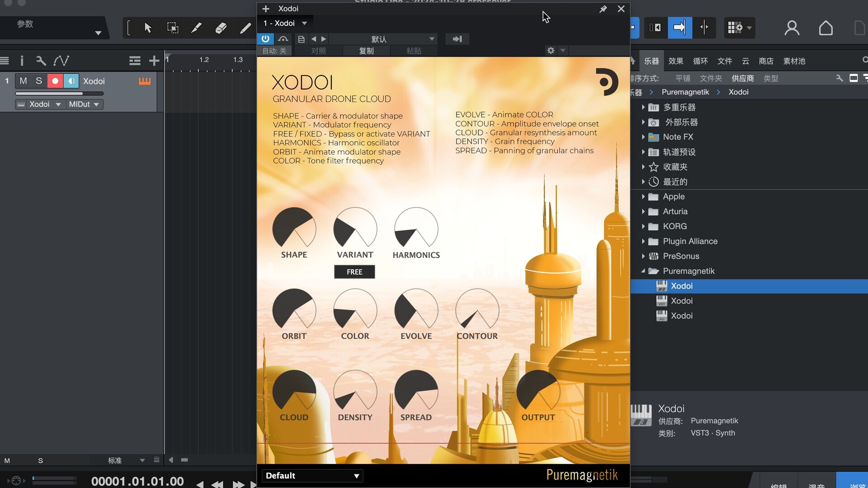Open track inspector info icon
868x488 pixels.
pyautogui.click(x=22, y=61)
